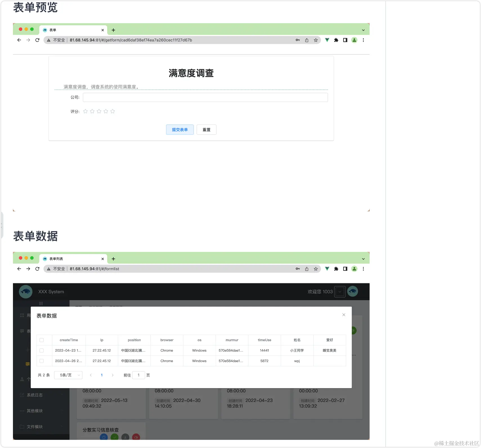Open the browser profile avatar icon
Image resolution: width=481 pixels, height=448 pixels.
tap(354, 40)
